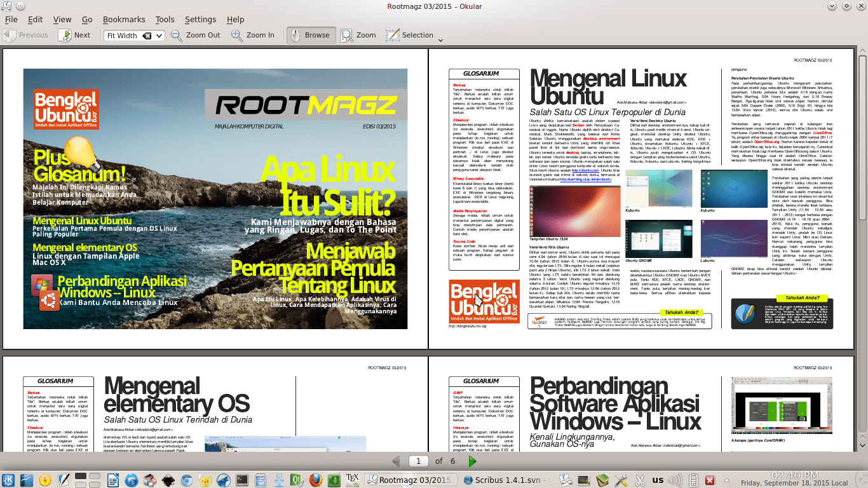Click the Rootmagz cover page thumbnail
This screenshot has width=868, height=488.
[215, 199]
